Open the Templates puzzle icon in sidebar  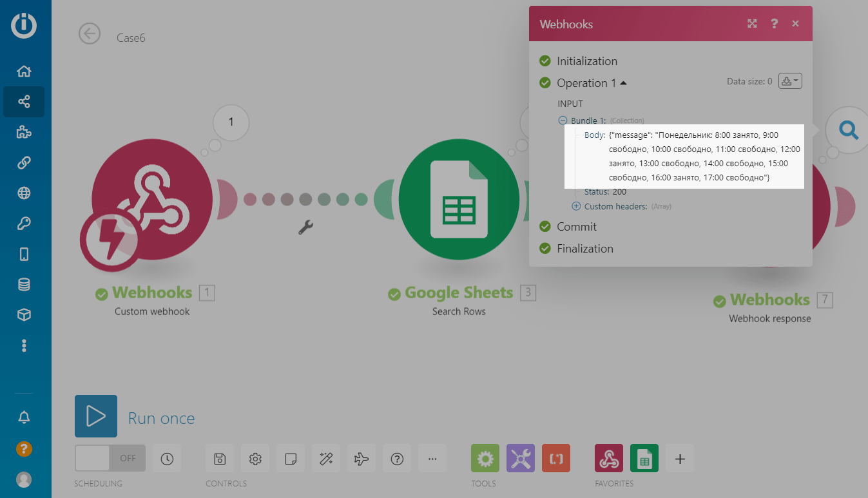[x=24, y=133]
